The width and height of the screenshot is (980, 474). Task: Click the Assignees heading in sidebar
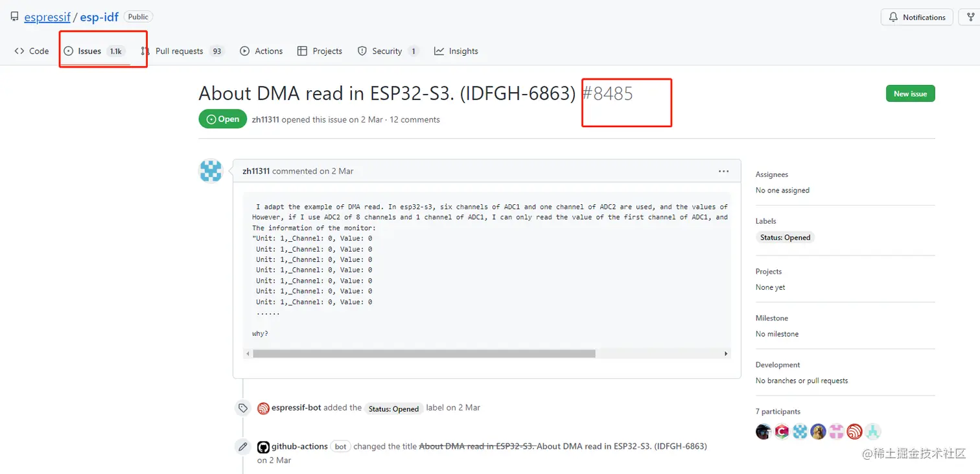[x=772, y=174]
